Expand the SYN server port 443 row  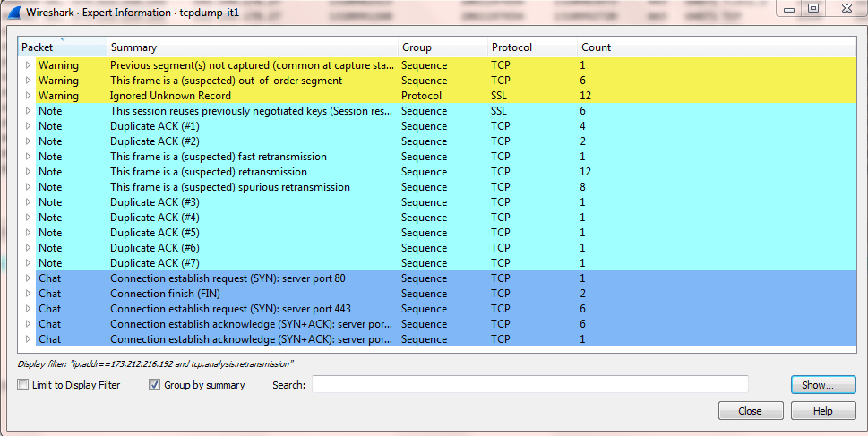click(x=28, y=309)
